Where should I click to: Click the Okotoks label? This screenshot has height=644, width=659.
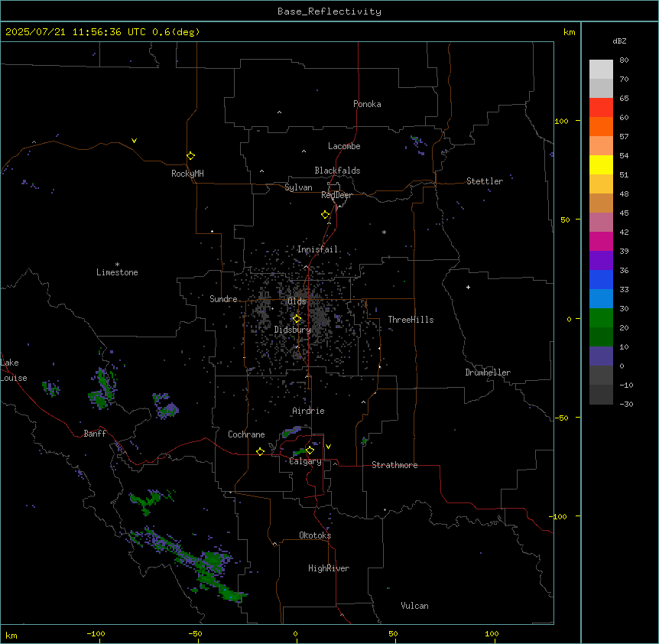click(315, 535)
